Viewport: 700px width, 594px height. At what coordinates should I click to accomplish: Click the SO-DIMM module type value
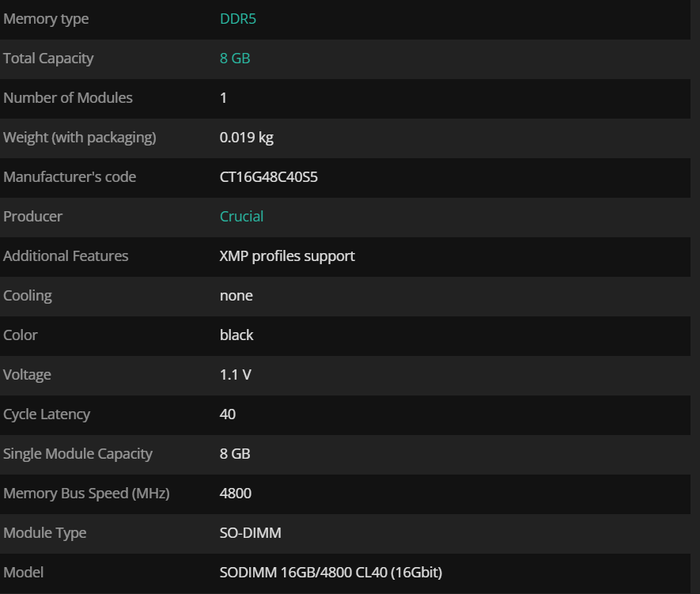[x=250, y=533]
